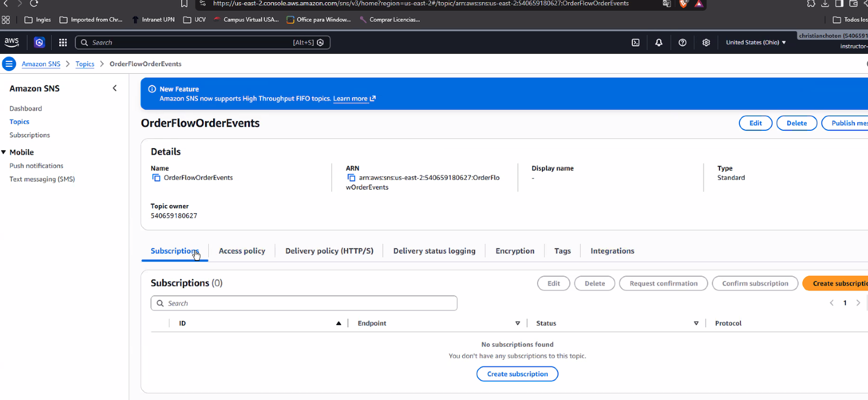Focus the subscriptions Search field
Viewport: 868px width, 400px height.
(304, 303)
